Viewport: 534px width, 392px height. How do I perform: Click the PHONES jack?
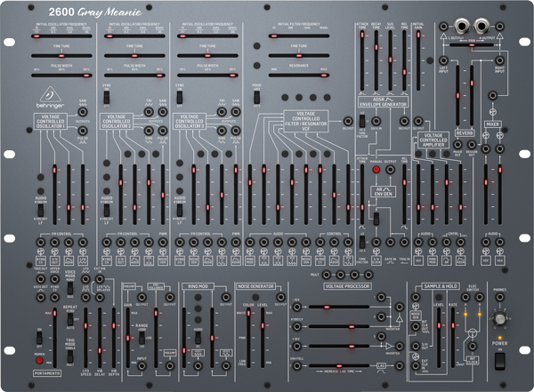point(499,297)
